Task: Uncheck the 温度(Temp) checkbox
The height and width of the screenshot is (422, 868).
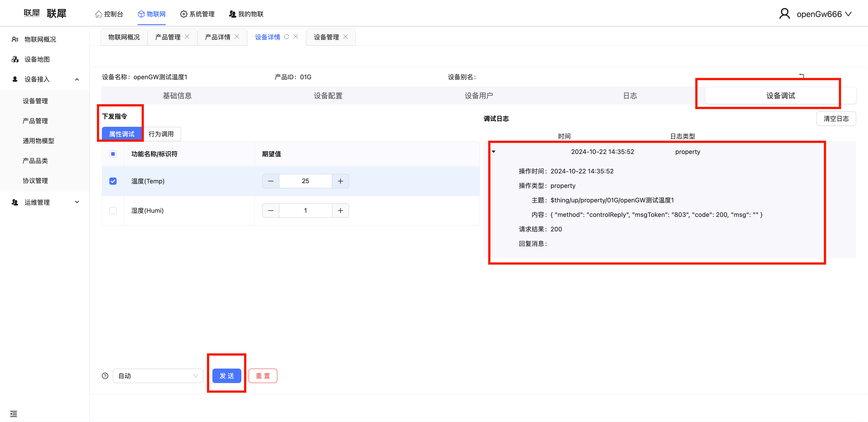Action: [113, 181]
